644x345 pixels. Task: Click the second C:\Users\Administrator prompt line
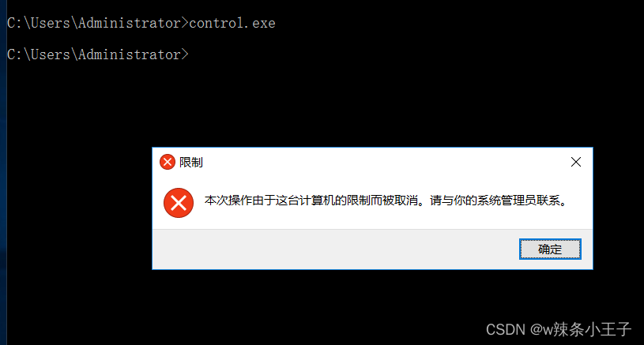pyautogui.click(x=98, y=54)
